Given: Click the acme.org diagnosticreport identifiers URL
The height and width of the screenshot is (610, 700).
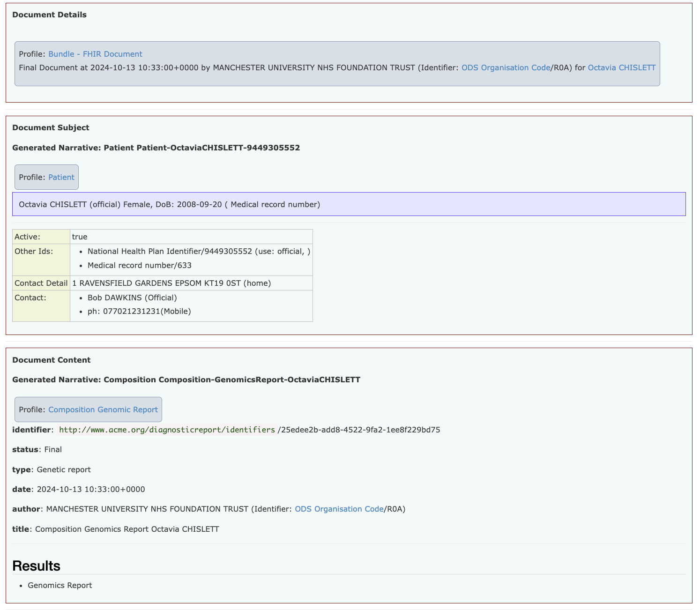Looking at the screenshot, I should pyautogui.click(x=167, y=430).
